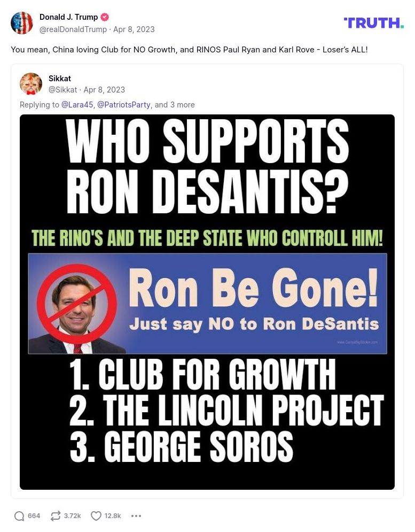Click the red verified badge icon
This screenshot has height=532, width=415.
pyautogui.click(x=105, y=17)
